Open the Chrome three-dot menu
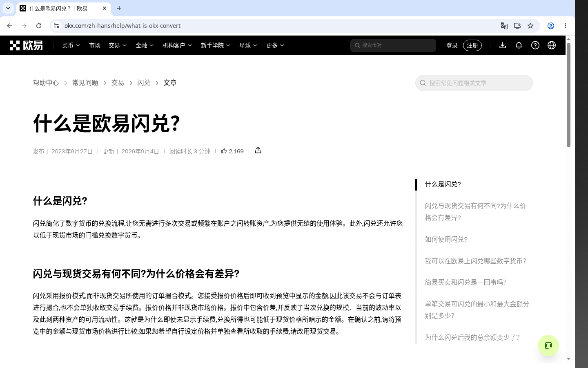 [x=566, y=26]
